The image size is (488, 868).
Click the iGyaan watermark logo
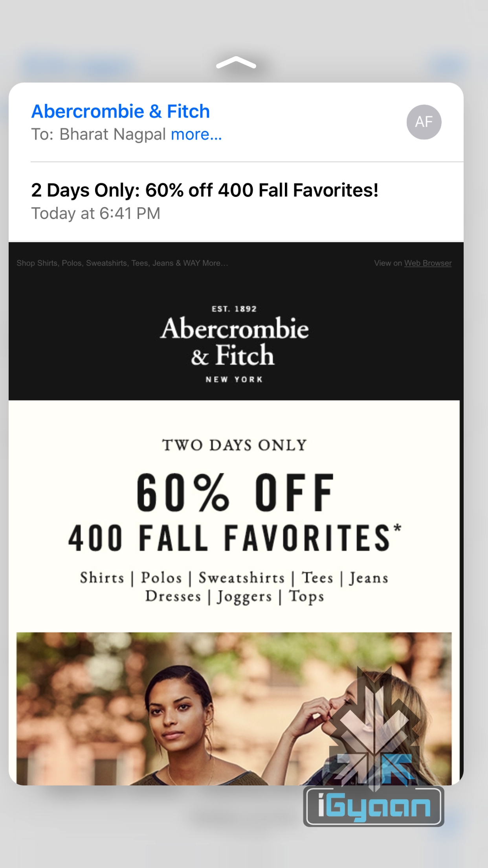click(x=373, y=806)
